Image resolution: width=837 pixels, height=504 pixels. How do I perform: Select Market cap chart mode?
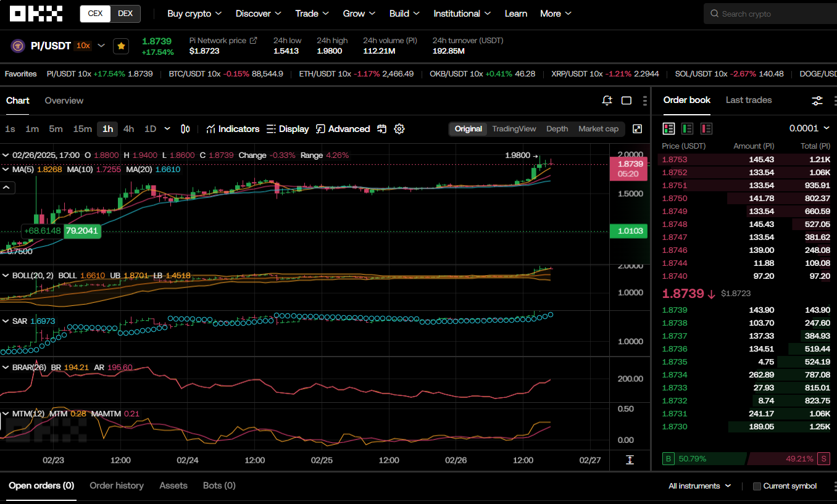598,129
